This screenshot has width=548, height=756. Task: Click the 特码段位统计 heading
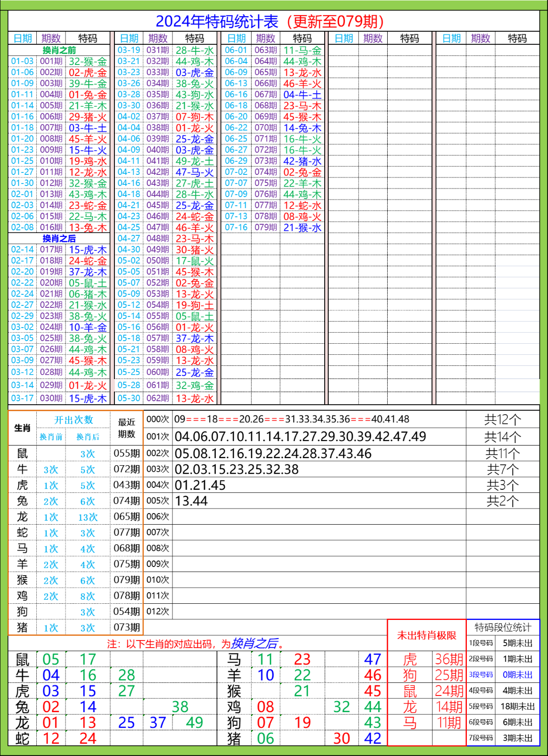pyautogui.click(x=503, y=627)
